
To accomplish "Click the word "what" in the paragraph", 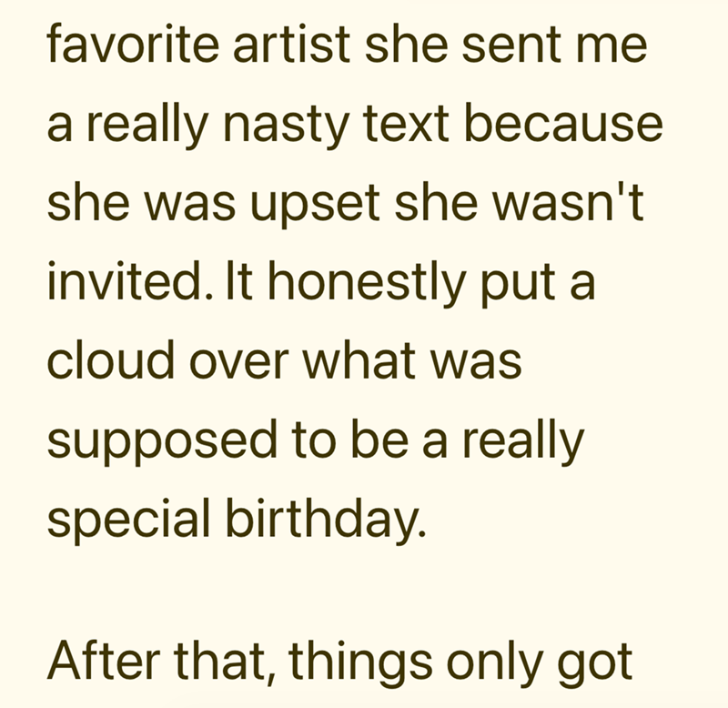I will 359,359.
